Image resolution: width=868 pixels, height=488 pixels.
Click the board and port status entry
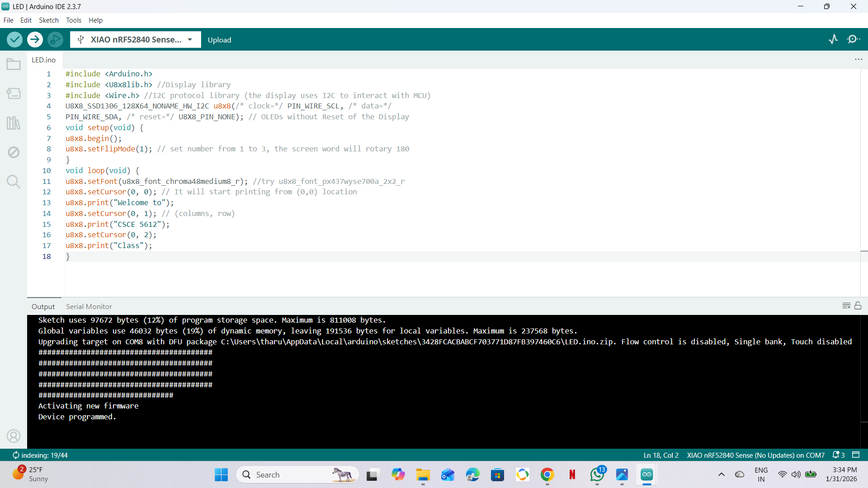click(756, 455)
